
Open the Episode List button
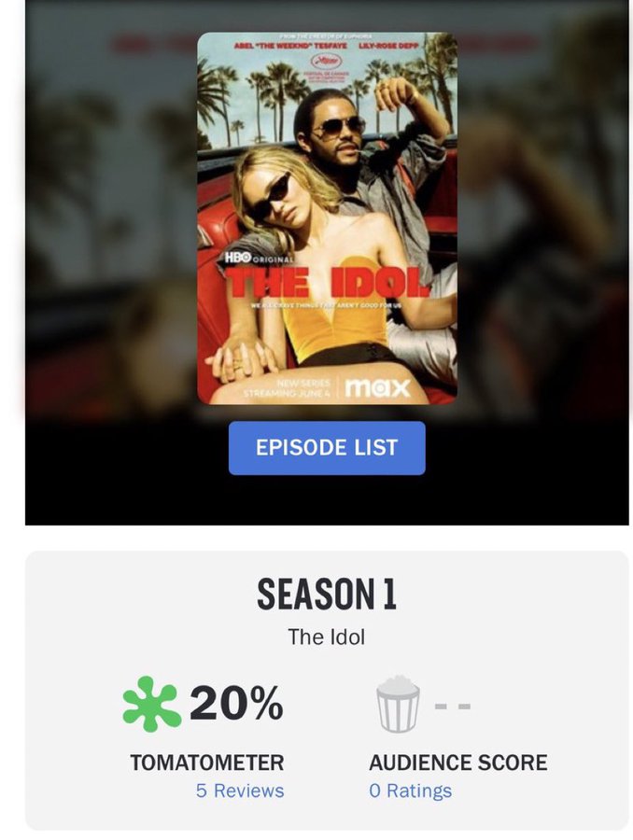(x=327, y=448)
